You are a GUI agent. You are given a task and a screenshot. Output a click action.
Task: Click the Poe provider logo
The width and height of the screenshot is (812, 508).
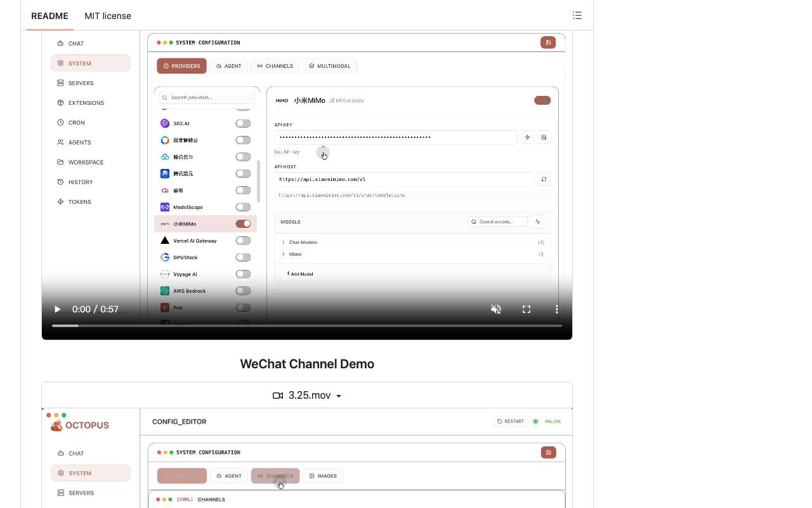165,307
